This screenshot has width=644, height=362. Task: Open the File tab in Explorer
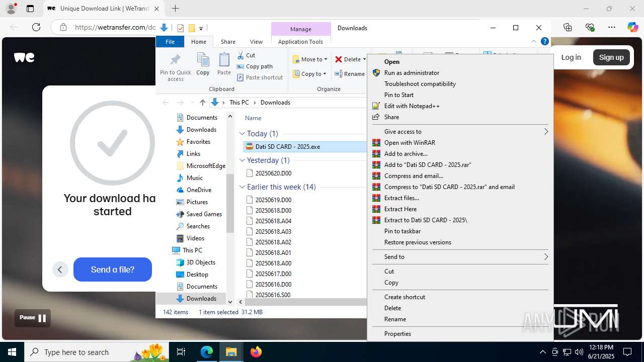pyautogui.click(x=170, y=42)
